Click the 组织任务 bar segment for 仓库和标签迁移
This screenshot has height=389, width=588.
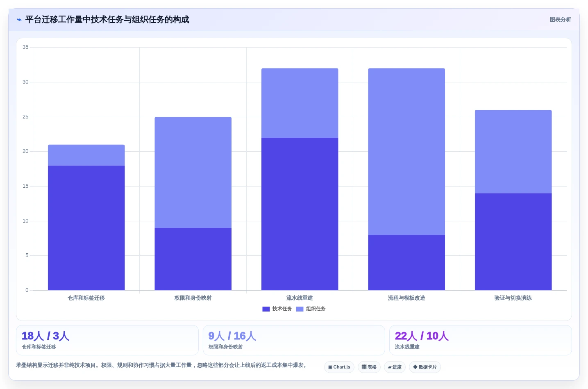coord(86,155)
